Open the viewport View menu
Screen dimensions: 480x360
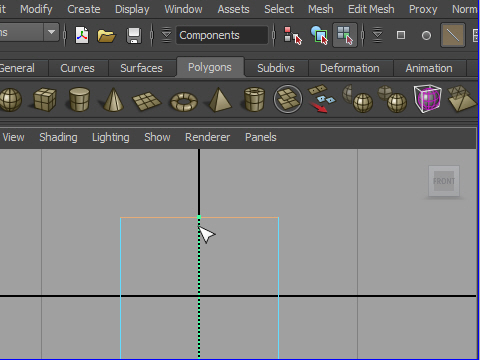[13, 137]
